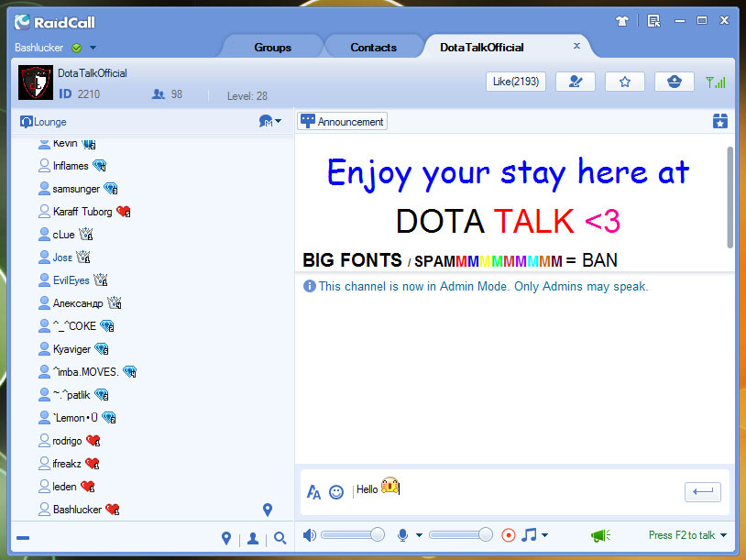Open the search users magnifier icon
This screenshot has width=746, height=560.
point(280,538)
